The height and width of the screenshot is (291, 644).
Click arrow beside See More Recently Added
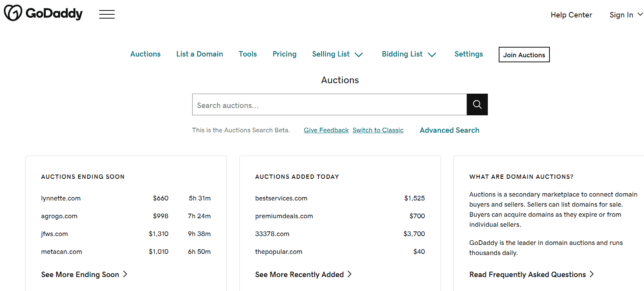click(x=350, y=274)
